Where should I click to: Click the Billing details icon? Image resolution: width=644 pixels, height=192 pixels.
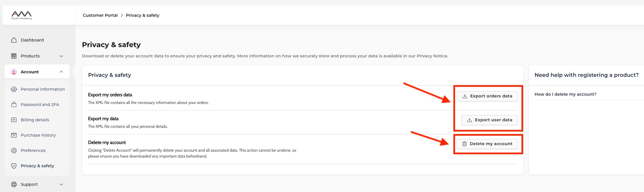[14, 120]
